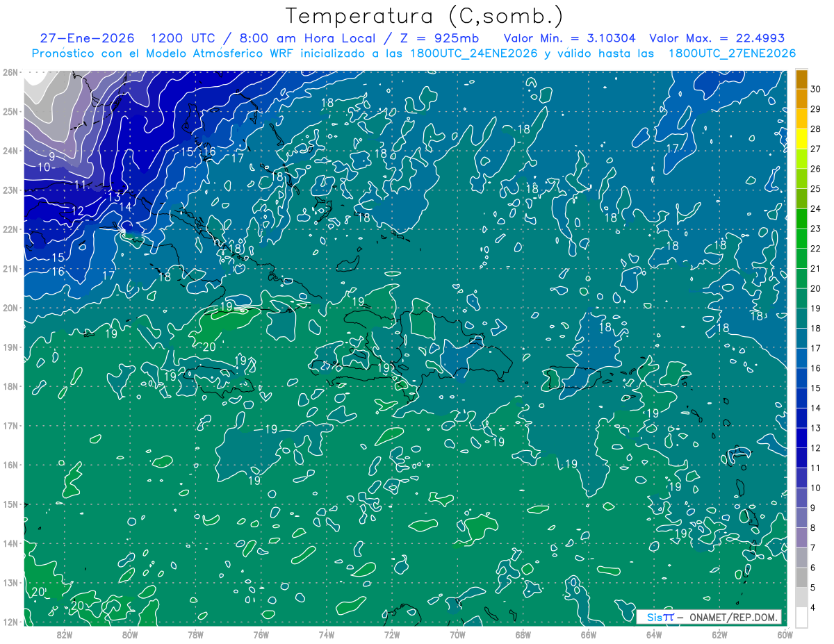Click the green legend swatch between 22 and 23
Screen dimensions: 834x644
(x=801, y=238)
